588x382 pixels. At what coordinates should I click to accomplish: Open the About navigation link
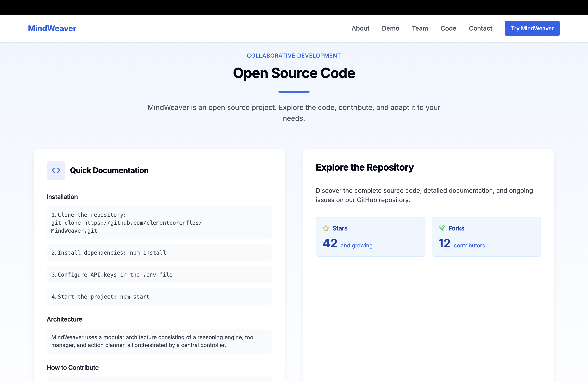coord(360,28)
